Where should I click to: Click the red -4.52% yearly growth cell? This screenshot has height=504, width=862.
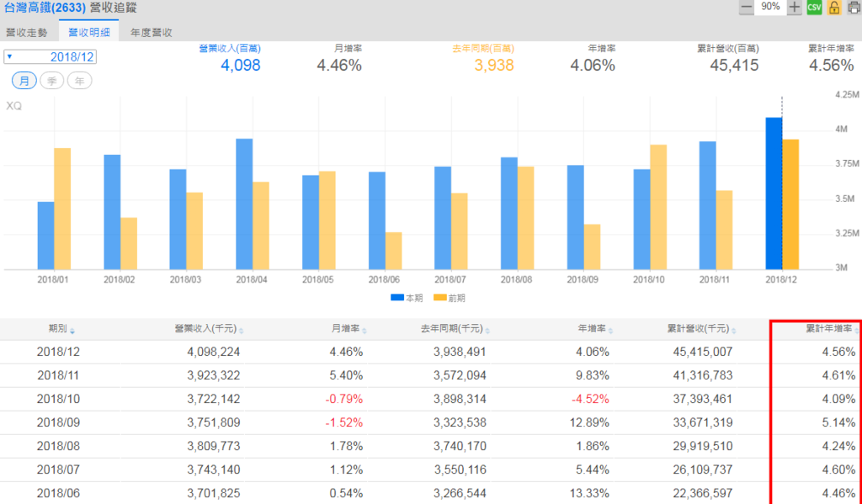[590, 399]
